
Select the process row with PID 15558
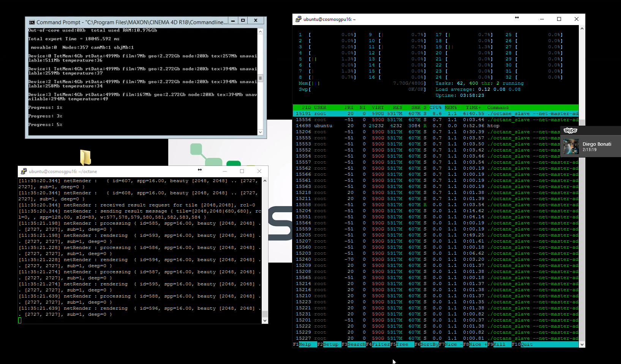click(436, 205)
